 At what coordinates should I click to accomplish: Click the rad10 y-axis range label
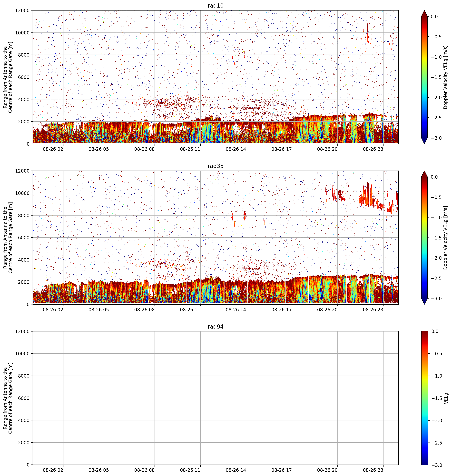(8, 77)
